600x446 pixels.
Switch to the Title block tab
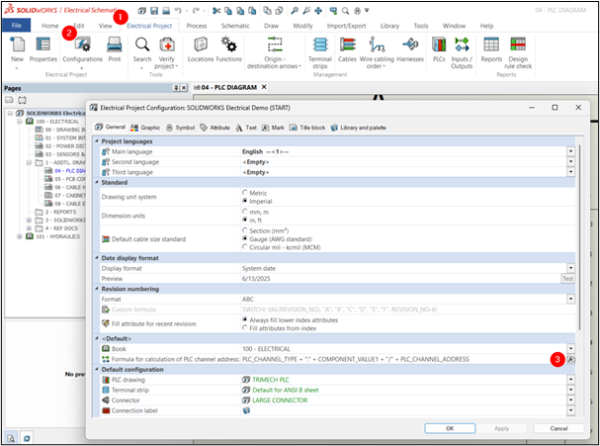click(308, 127)
